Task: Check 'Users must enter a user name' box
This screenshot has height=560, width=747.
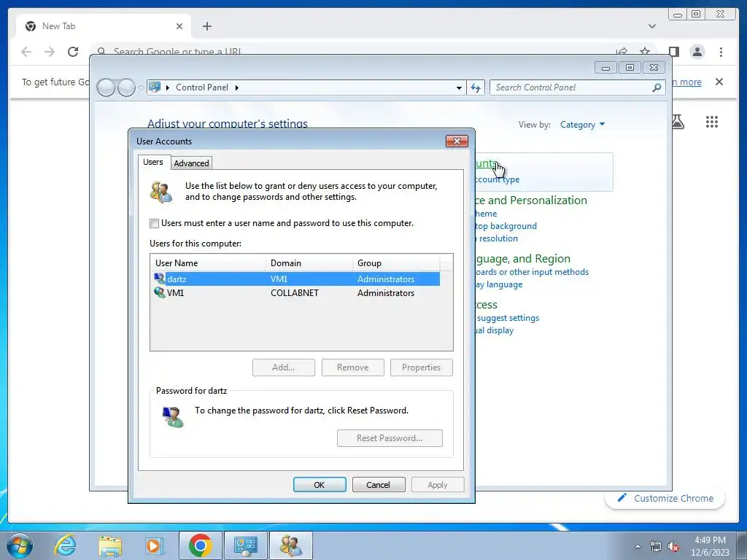Action: pos(155,223)
